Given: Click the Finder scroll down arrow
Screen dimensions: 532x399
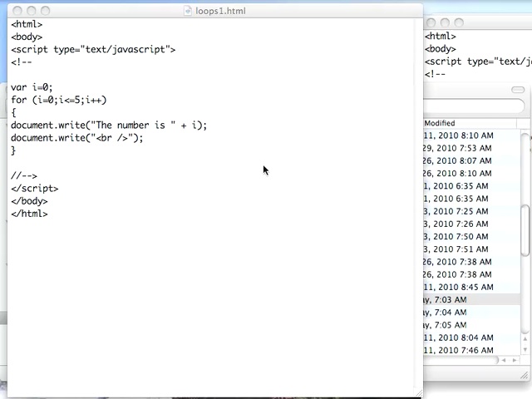Looking at the screenshot, I should click(525, 349).
